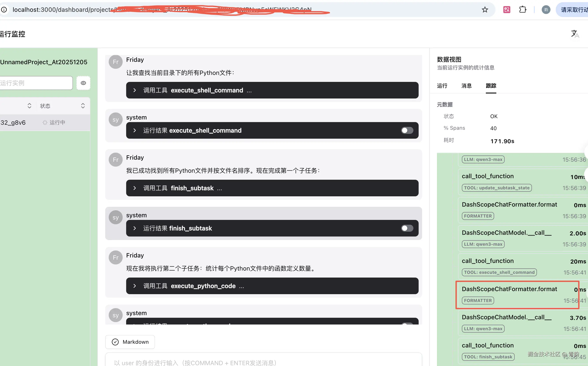Screen dimensions: 588x366
Task: Expand the execute_shell_command tool call
Action: (135, 90)
